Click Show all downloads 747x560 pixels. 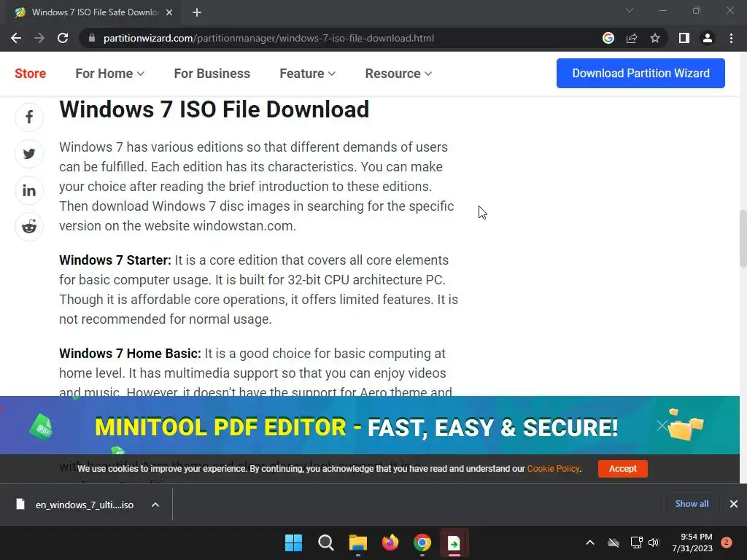click(692, 504)
